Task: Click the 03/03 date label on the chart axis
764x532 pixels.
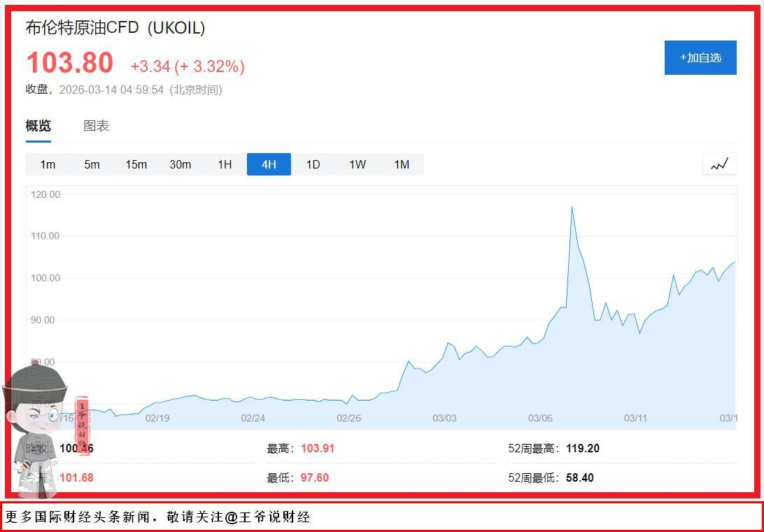Action: click(x=444, y=418)
